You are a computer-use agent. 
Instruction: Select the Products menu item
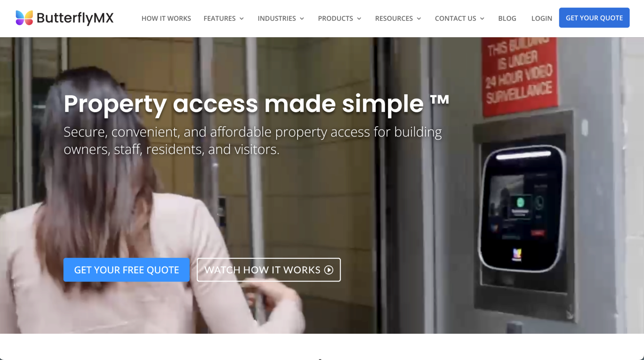[335, 18]
